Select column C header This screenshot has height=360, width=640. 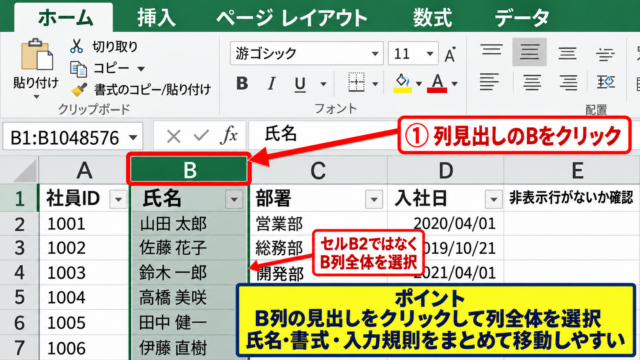pos(318,171)
